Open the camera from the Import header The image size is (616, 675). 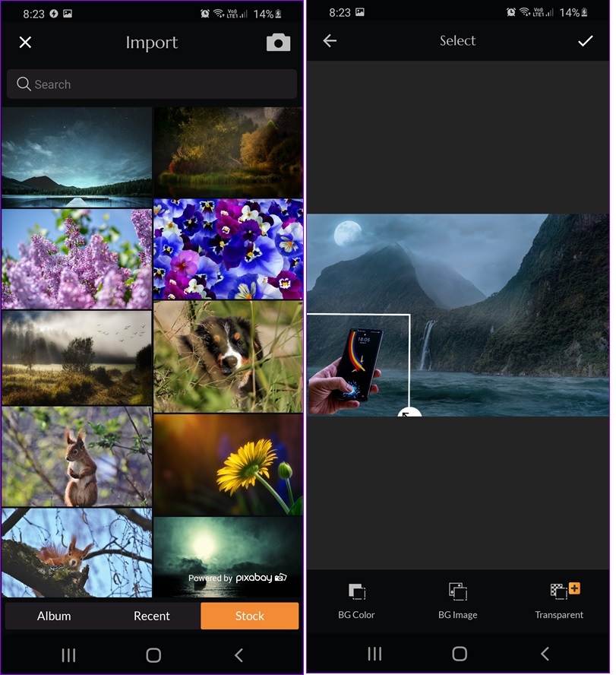(x=278, y=43)
